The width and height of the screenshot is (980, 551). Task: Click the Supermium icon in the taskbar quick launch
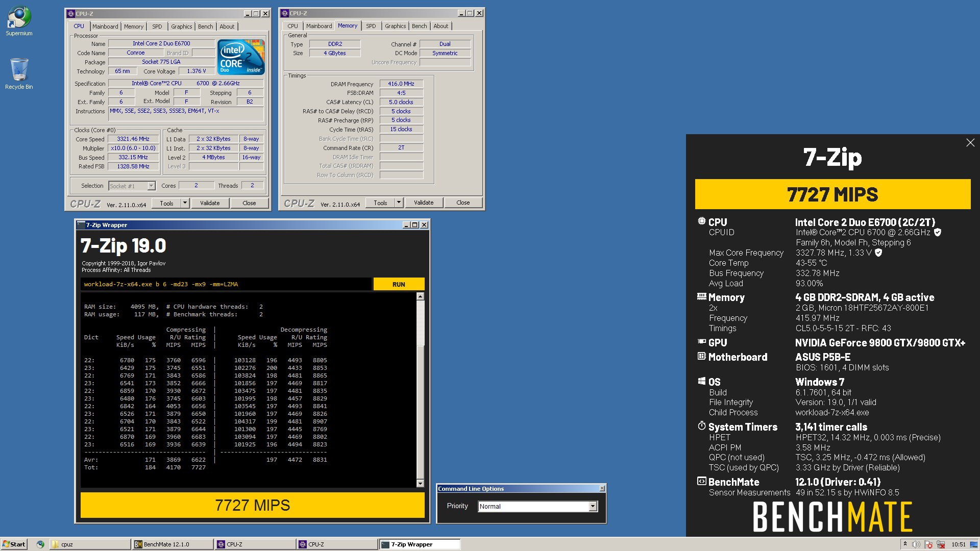[x=40, y=544]
